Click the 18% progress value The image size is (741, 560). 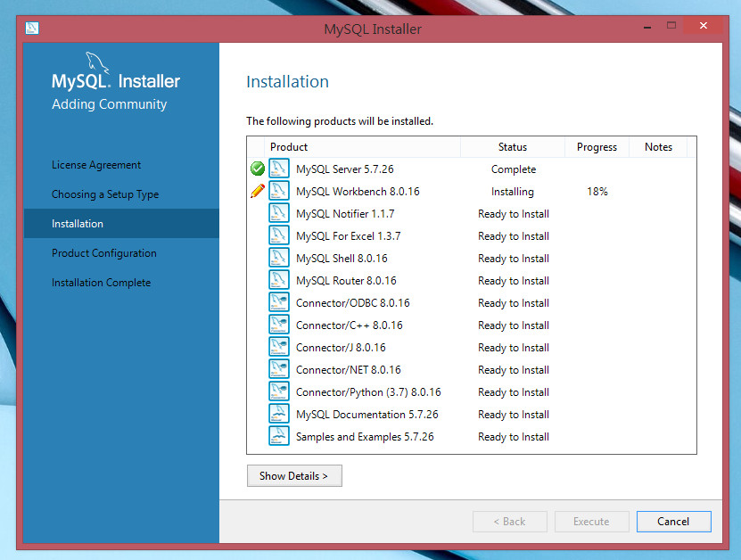(x=597, y=192)
